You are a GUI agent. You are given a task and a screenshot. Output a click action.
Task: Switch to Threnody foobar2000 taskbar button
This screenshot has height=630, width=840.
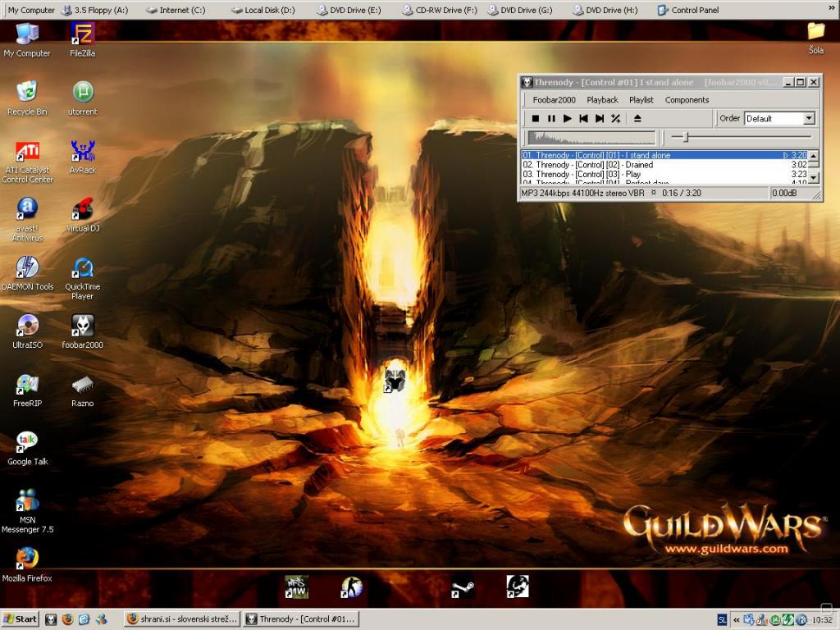click(301, 619)
